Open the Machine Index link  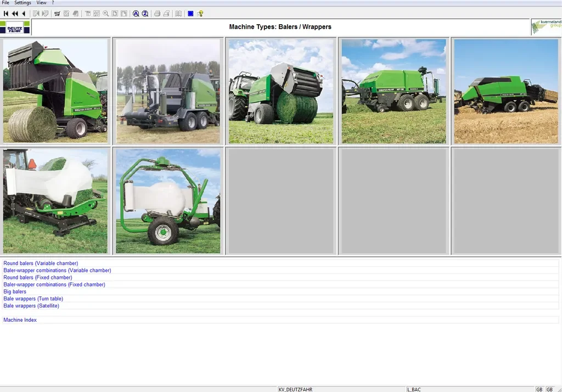[20, 320]
